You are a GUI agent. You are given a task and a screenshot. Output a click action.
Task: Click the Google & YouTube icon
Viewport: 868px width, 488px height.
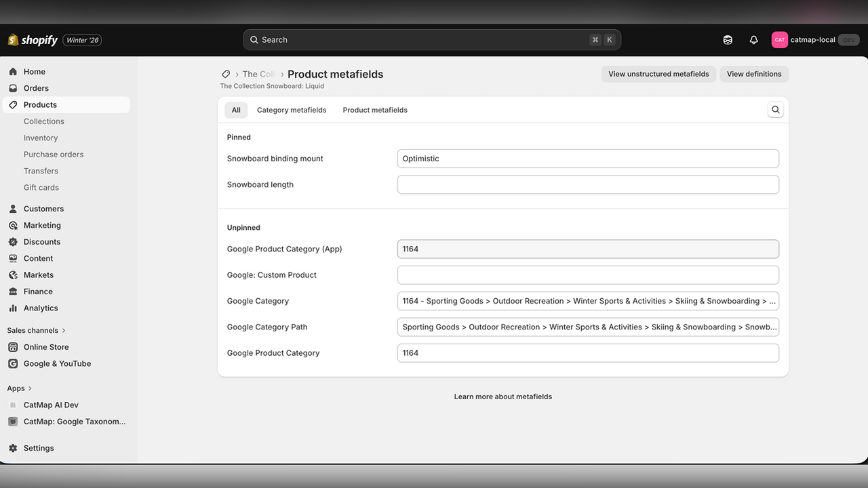pyautogui.click(x=13, y=364)
